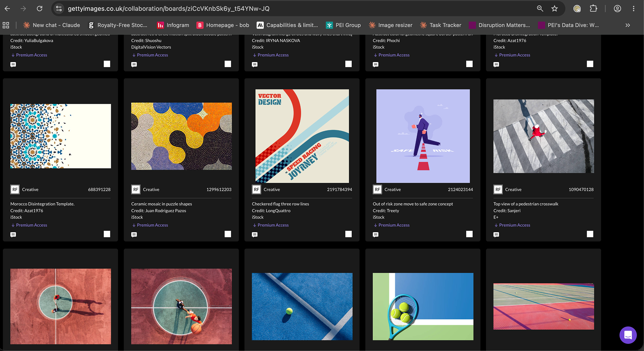
Task: Tick checkbox on Checkered flag three row lines
Action: [x=348, y=234]
